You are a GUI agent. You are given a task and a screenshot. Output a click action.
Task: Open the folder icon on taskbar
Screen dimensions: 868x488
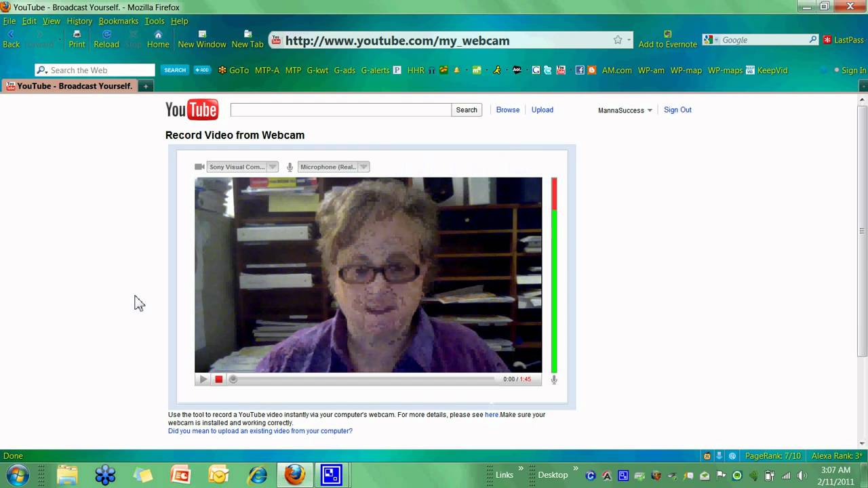point(67,475)
